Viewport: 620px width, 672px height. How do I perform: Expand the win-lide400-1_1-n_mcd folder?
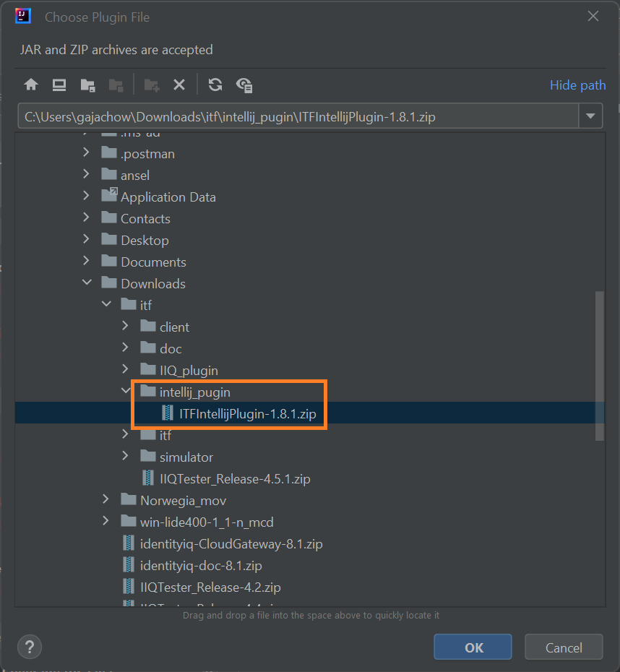coord(106,521)
